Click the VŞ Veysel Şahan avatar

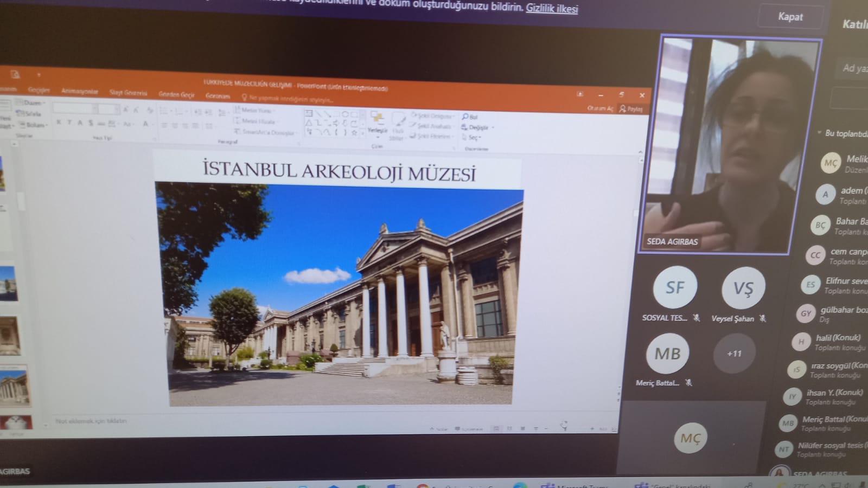point(743,288)
